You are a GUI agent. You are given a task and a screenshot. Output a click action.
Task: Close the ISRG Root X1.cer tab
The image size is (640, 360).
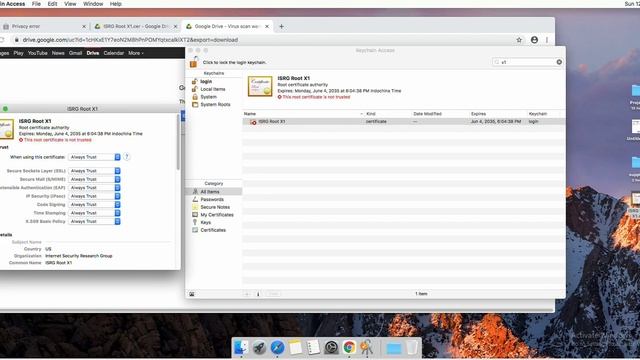tap(176, 26)
